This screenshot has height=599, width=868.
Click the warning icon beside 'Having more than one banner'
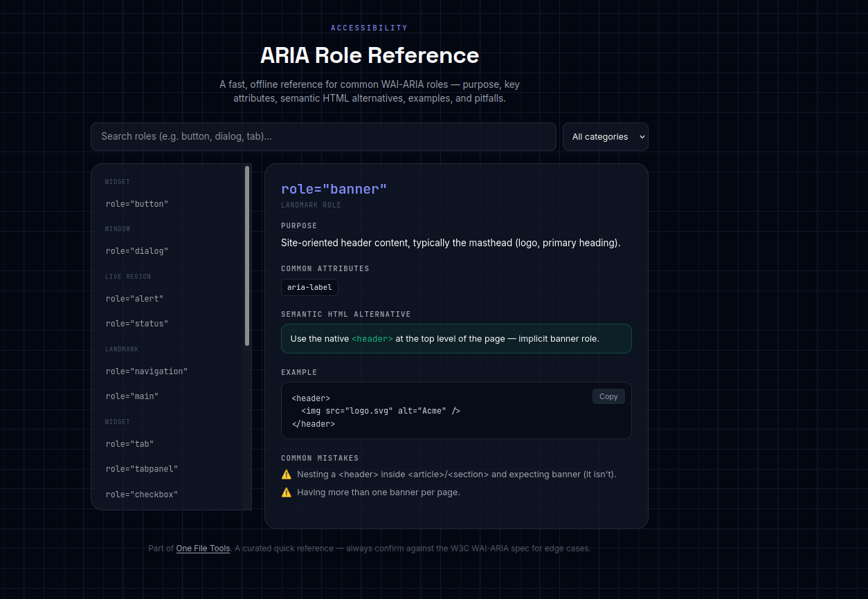click(x=287, y=492)
